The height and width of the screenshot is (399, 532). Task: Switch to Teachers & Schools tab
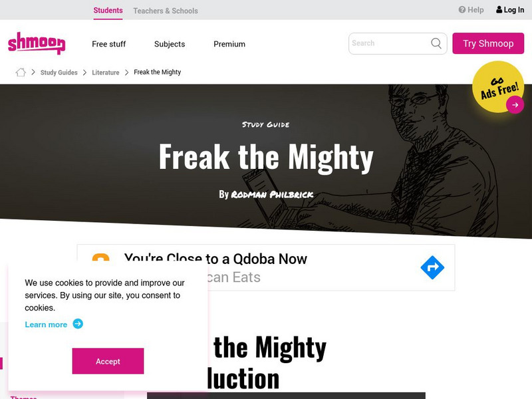point(165,11)
